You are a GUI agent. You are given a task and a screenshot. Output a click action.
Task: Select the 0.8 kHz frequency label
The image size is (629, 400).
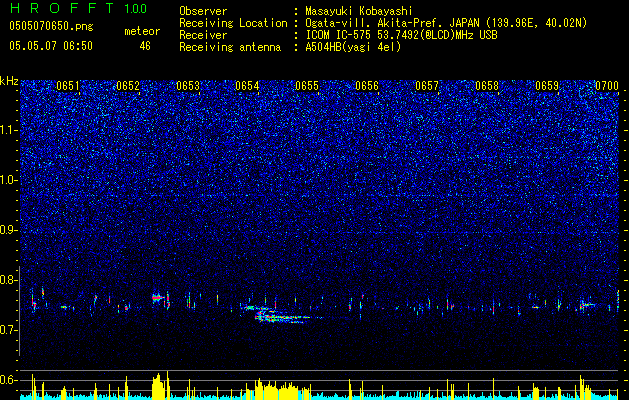9,280
